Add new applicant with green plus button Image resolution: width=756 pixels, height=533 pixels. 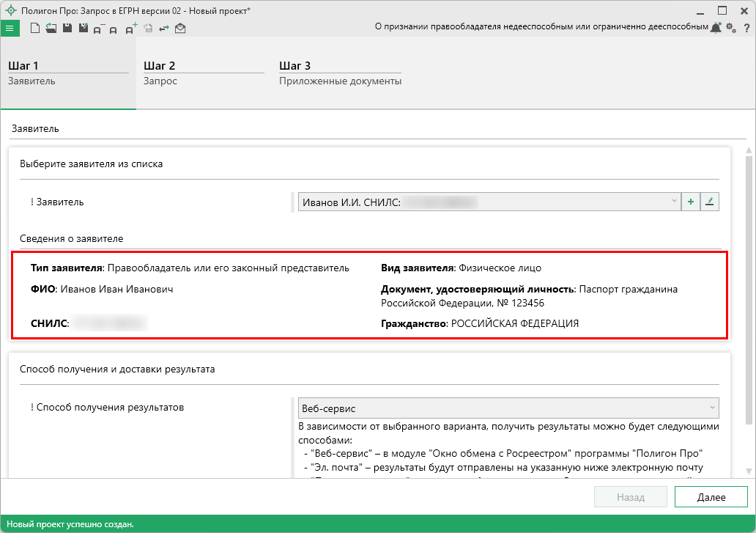[x=690, y=202]
